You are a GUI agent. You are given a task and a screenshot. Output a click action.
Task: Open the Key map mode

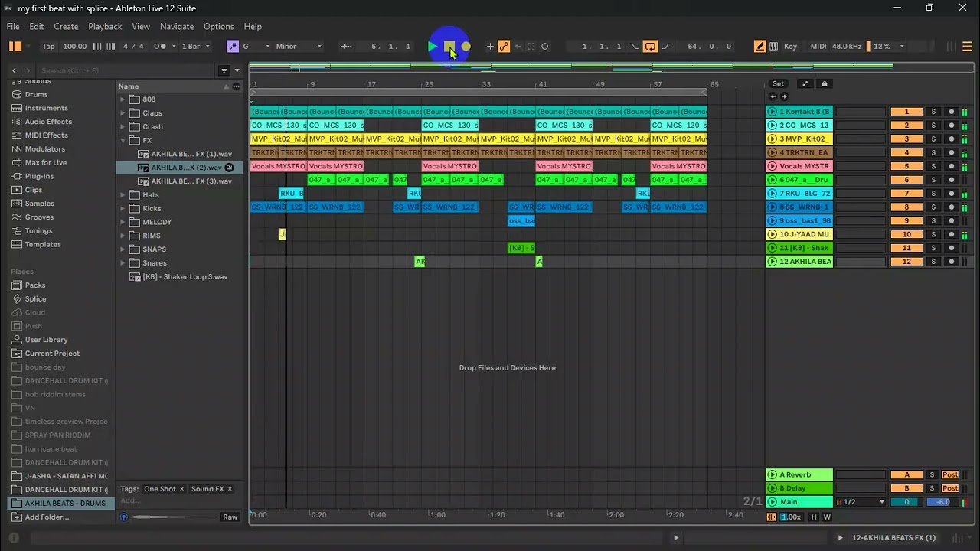(790, 47)
